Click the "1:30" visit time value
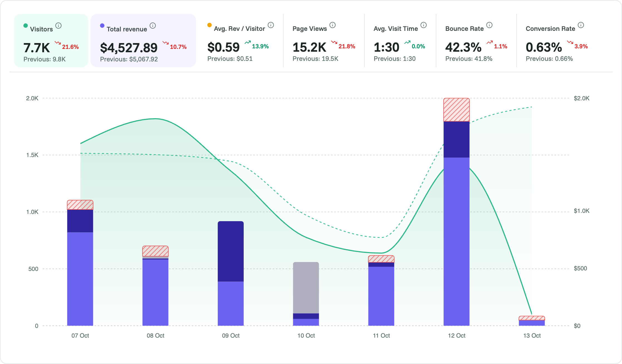The width and height of the screenshot is (622, 364). point(386,47)
